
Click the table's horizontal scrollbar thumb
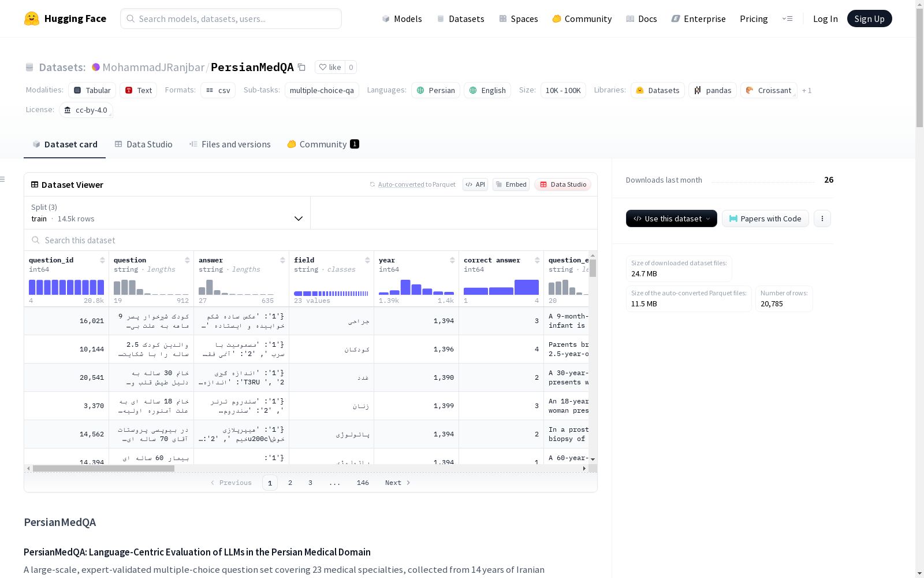click(103, 468)
